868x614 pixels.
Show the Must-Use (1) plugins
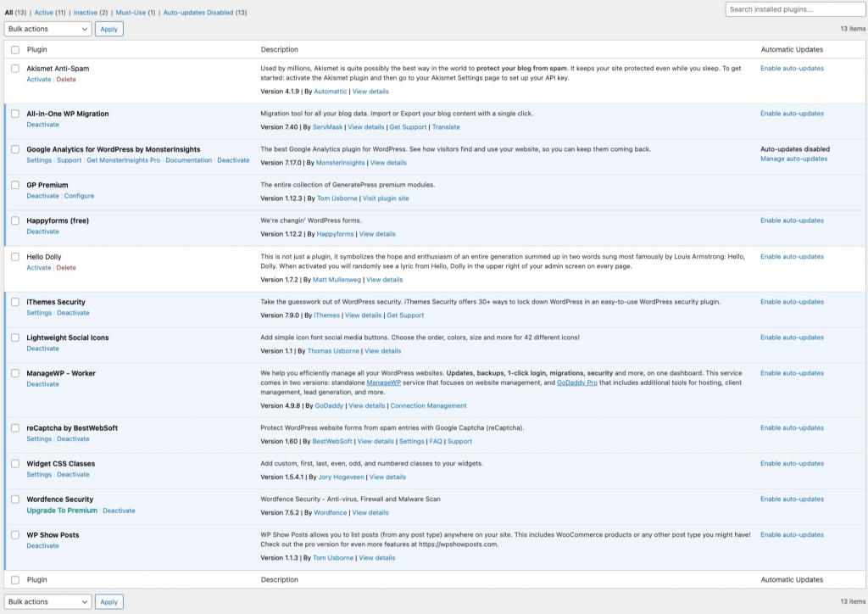[x=136, y=12]
